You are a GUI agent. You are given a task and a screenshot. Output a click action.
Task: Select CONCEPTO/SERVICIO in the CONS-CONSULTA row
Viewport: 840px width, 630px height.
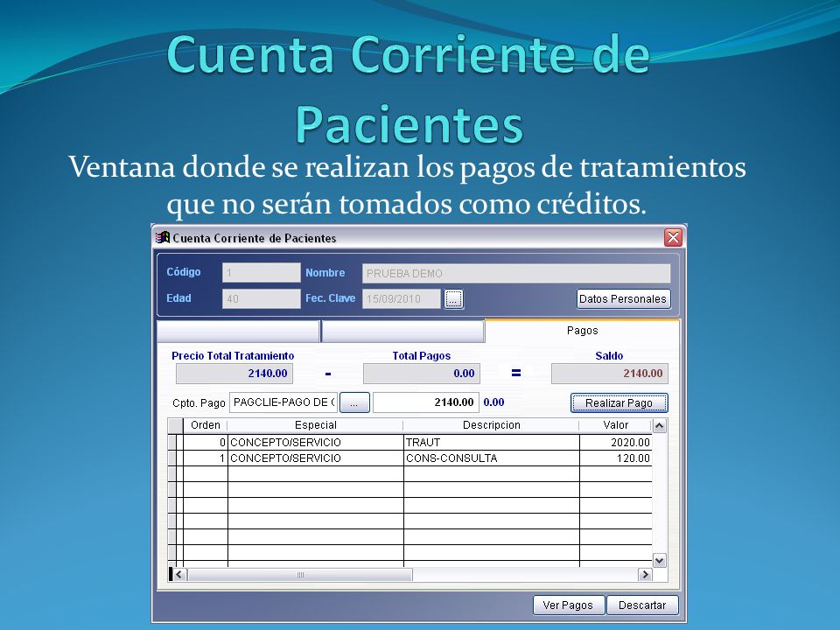click(316, 458)
